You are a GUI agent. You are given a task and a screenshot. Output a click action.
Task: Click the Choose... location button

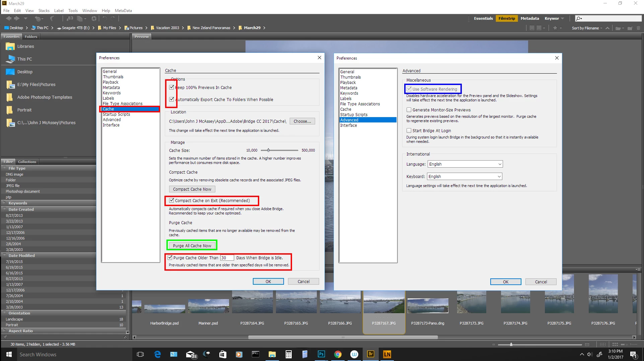(x=302, y=121)
